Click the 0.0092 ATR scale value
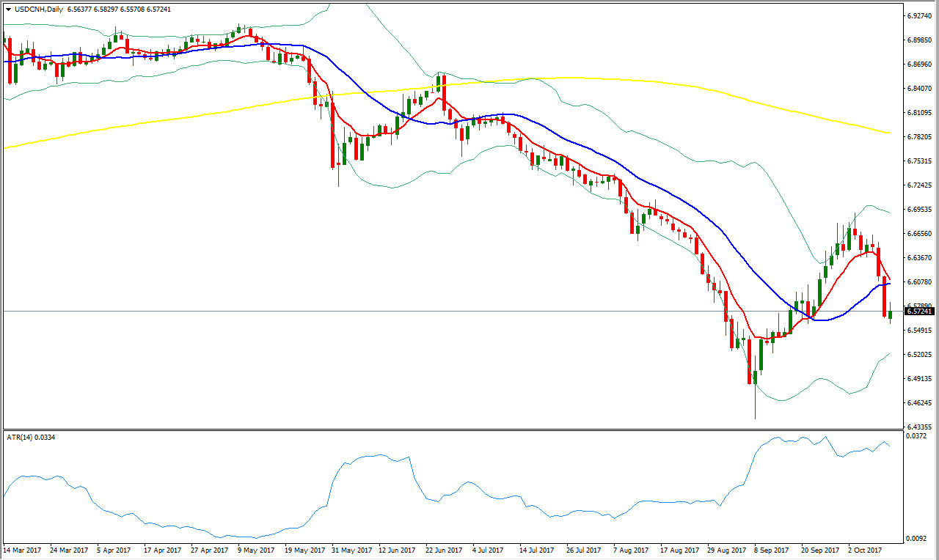 click(917, 539)
